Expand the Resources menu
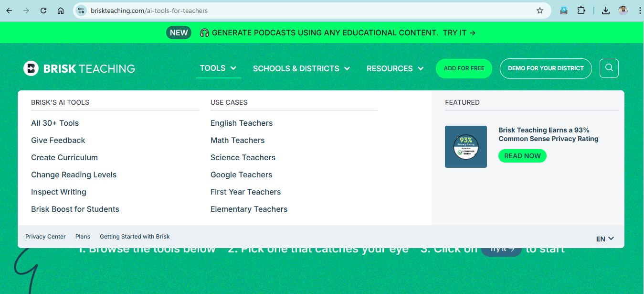644x294 pixels. (395, 69)
